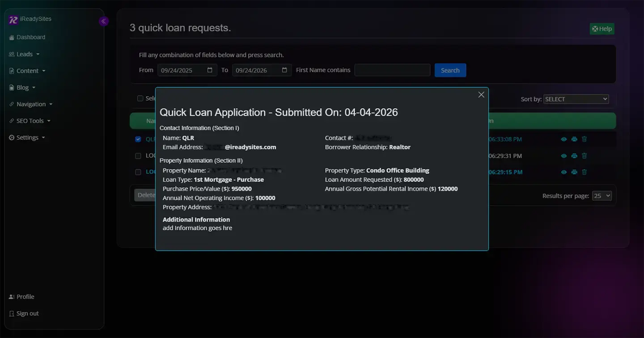This screenshot has height=338, width=644.
Task: Print the request submitted at 06:29:15 PM
Action: (574, 172)
